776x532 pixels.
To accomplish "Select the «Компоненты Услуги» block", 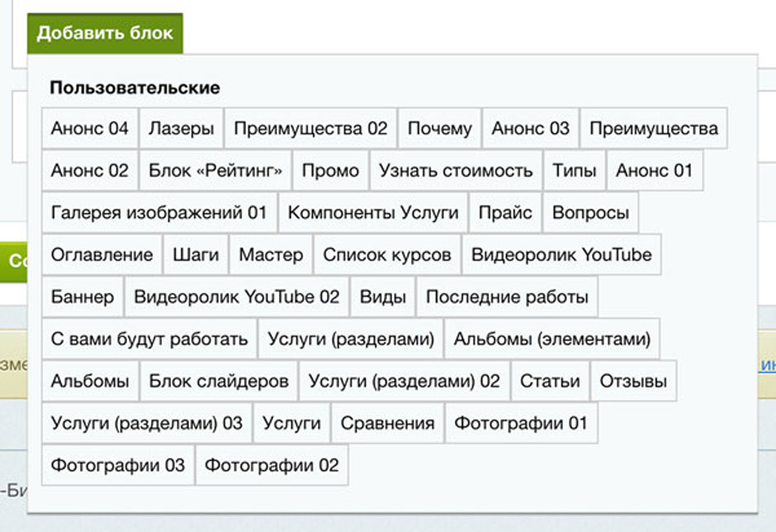I will (373, 213).
